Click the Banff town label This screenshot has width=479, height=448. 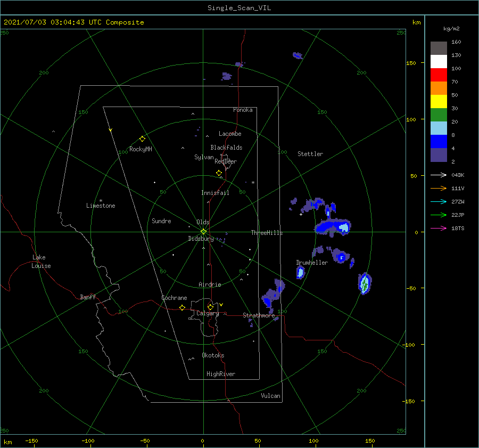coord(88,297)
